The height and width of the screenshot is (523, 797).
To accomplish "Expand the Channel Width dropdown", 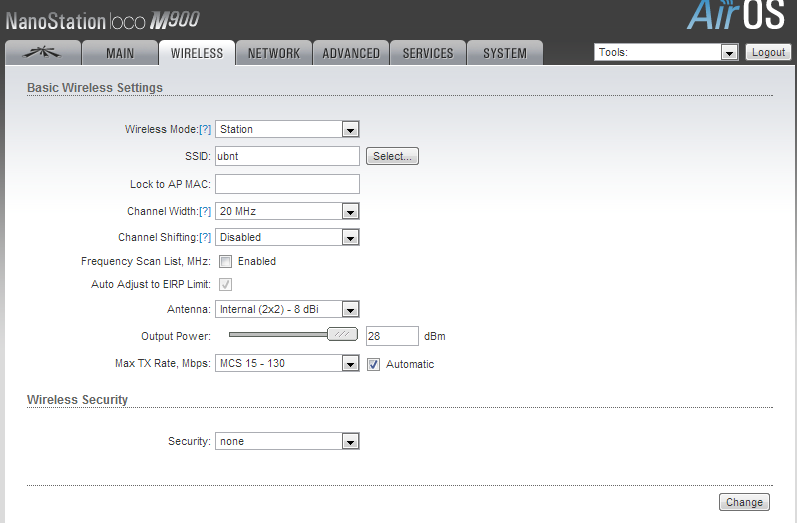I will tap(287, 211).
